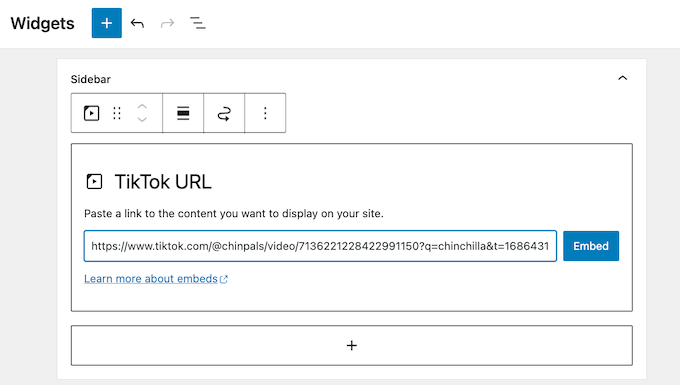Click the embed block type icon in toolbar
Image resolution: width=680 pixels, height=385 pixels.
[92, 113]
